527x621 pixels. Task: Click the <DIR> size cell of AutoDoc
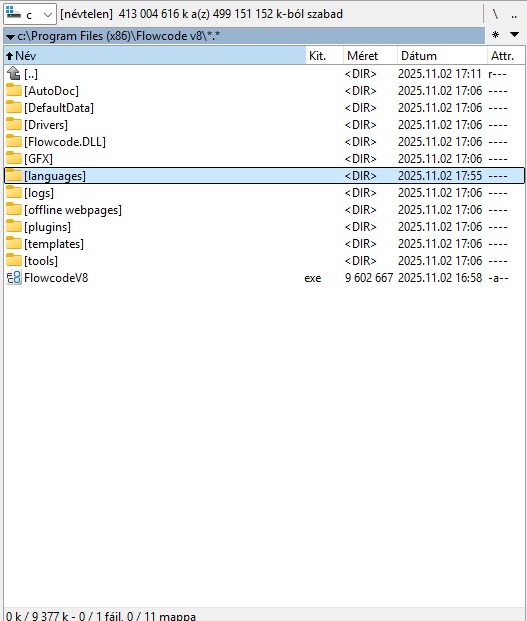tap(360, 91)
